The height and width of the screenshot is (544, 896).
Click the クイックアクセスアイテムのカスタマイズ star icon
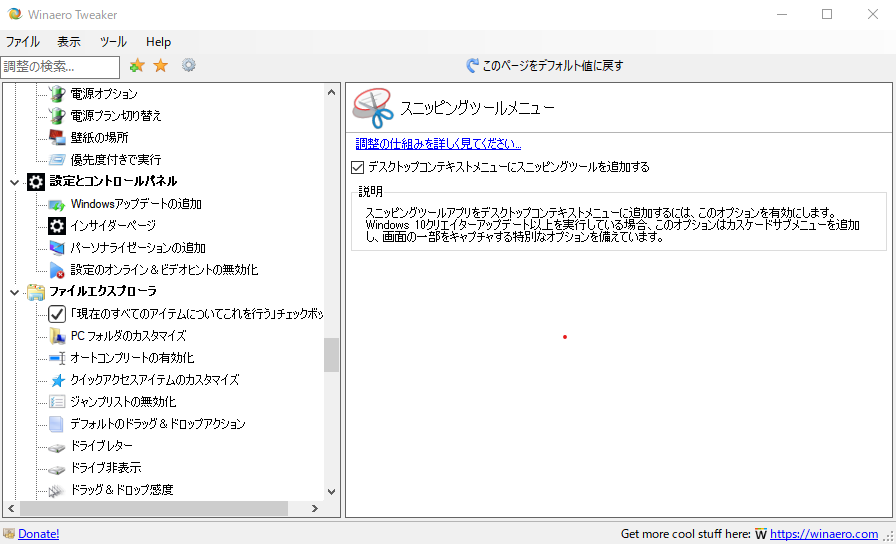click(57, 380)
